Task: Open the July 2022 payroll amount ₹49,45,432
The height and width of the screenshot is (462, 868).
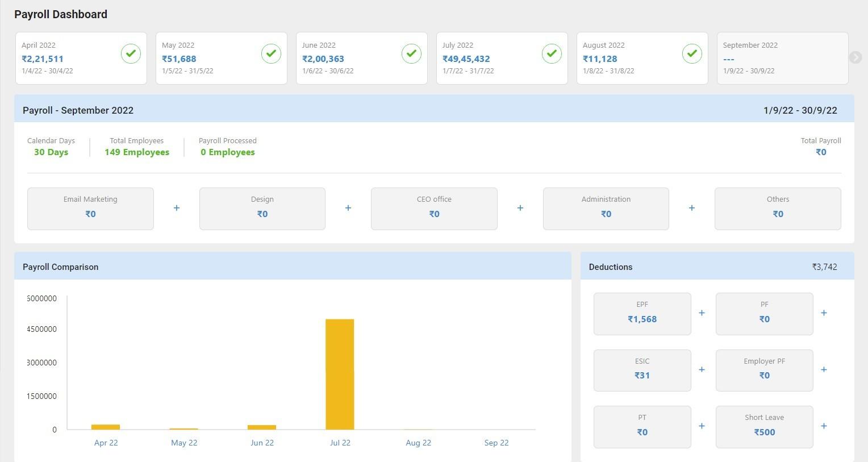Action: [466, 59]
